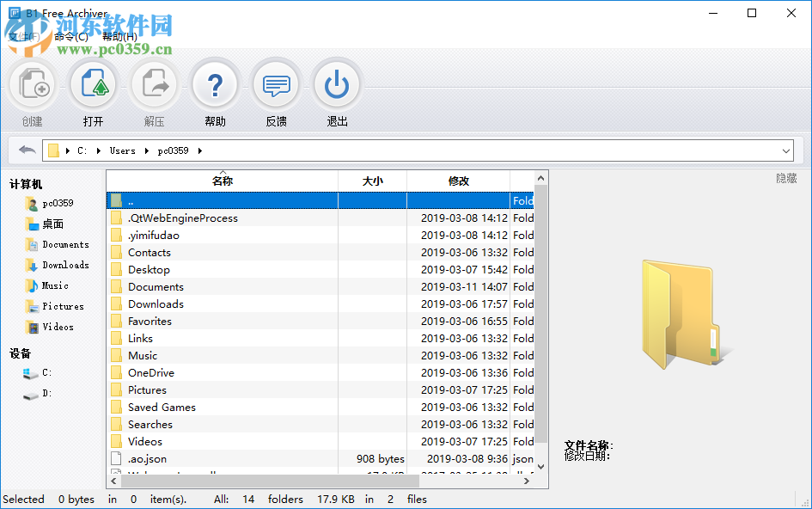Click the 打开 (Open archive) icon
The image size is (812, 509).
point(93,84)
